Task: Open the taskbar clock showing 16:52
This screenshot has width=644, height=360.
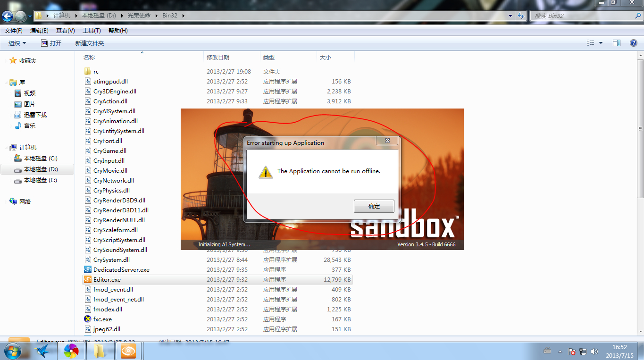Action: (x=620, y=351)
